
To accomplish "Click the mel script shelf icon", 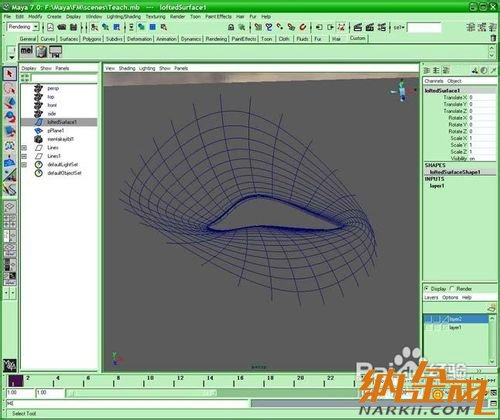I will tap(27, 51).
